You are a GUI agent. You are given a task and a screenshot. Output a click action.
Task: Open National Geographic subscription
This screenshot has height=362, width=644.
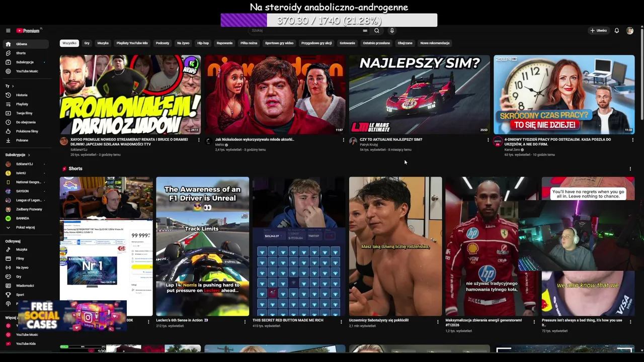[x=27, y=182]
